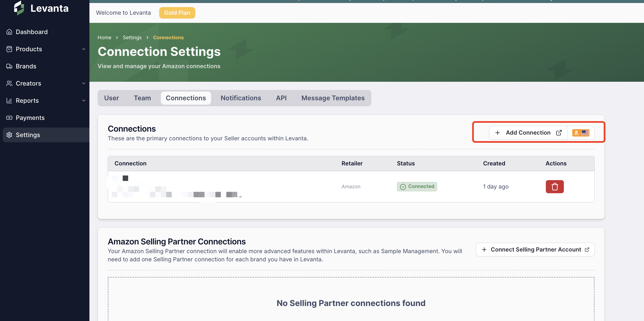644x321 pixels.
Task: Expand the Reports submenu chevron
Action: coord(84,101)
